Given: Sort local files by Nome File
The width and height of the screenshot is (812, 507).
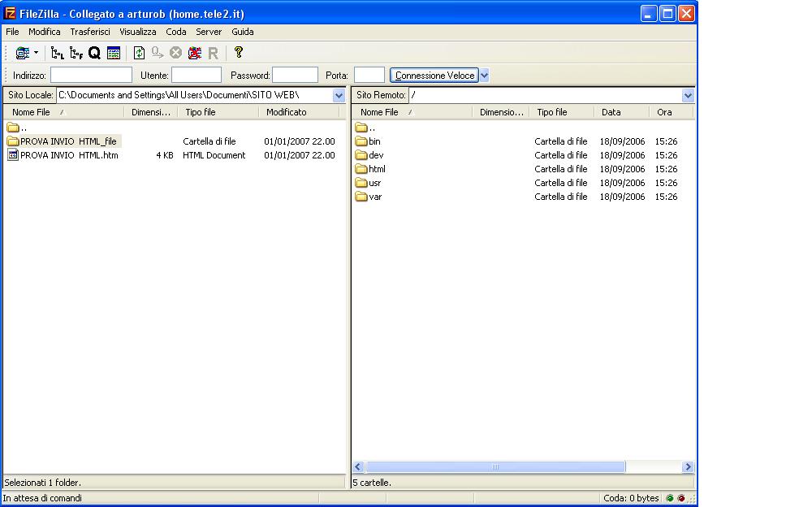Looking at the screenshot, I should pyautogui.click(x=63, y=112).
